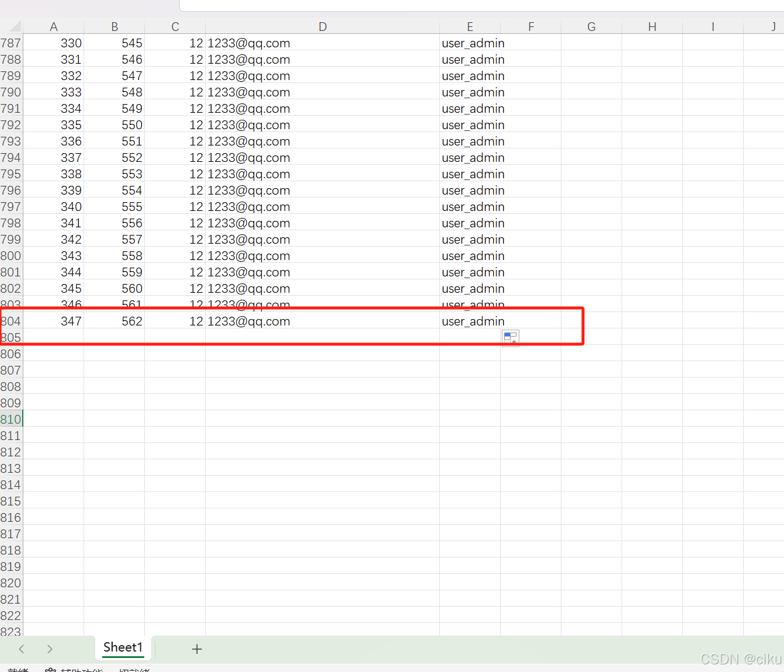The image size is (784, 672).
Task: Click cell containing 342 in column A
Action: click(x=54, y=240)
